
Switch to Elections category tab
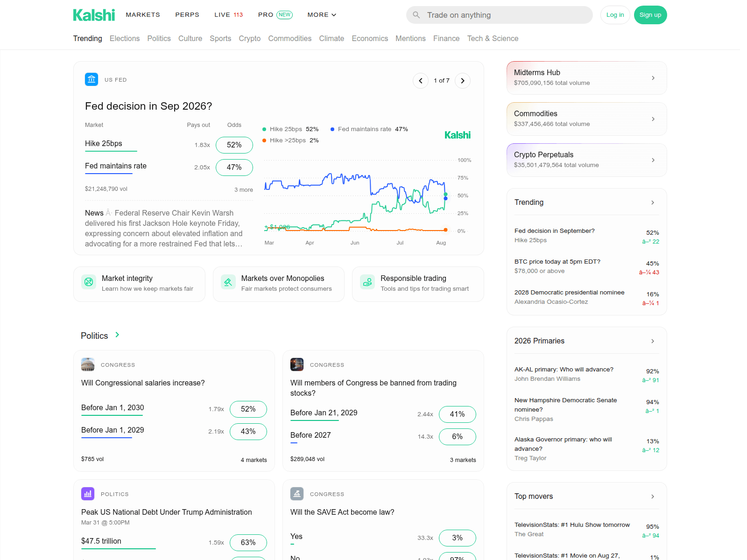(125, 38)
